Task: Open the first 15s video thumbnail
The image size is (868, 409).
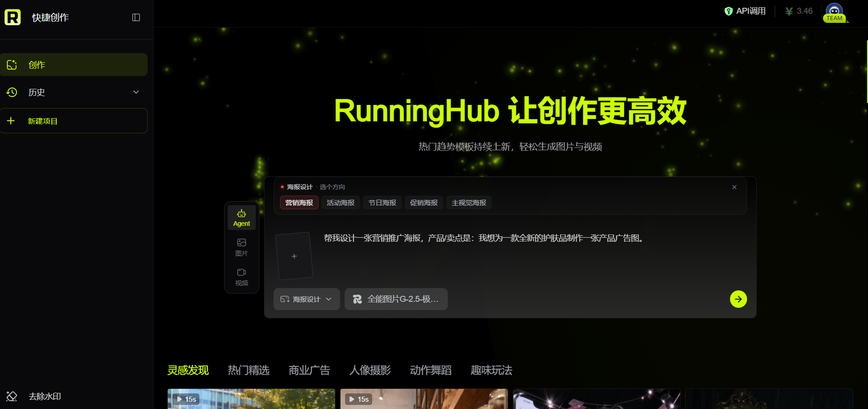Action: tap(251, 399)
